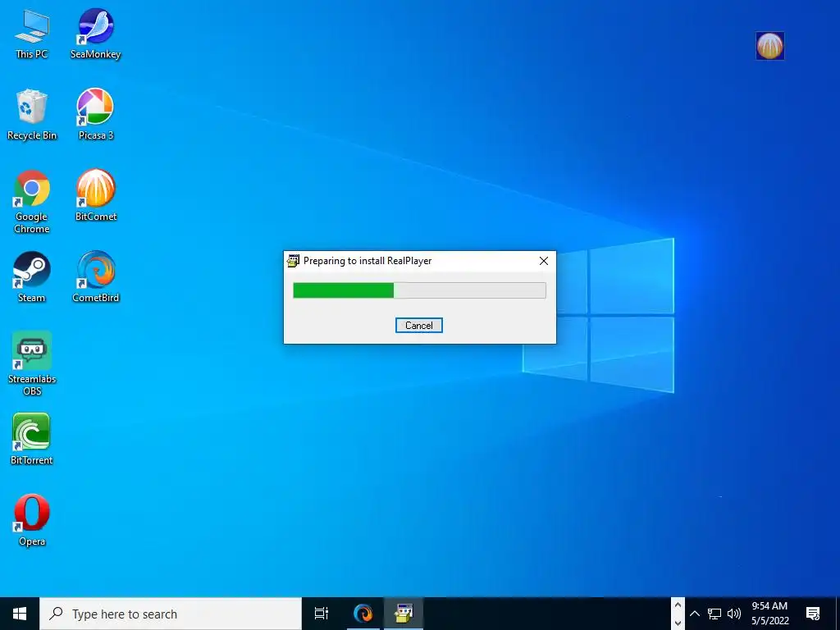Focus the Type here to search box

pyautogui.click(x=171, y=614)
